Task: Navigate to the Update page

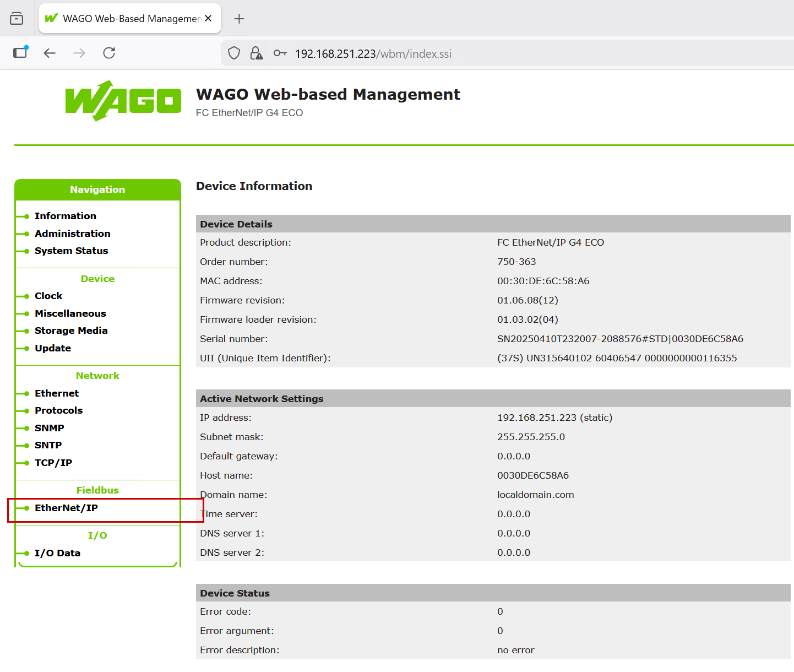Action: click(x=53, y=348)
